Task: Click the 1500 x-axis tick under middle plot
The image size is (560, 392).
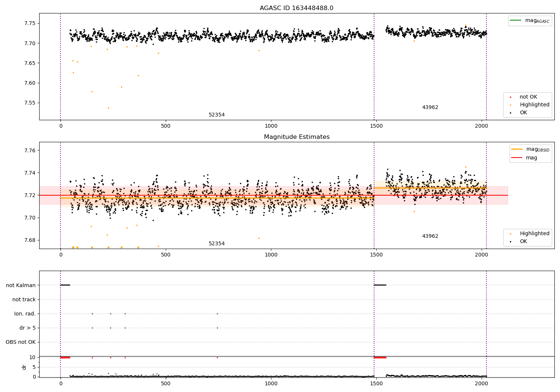Action: coord(376,255)
